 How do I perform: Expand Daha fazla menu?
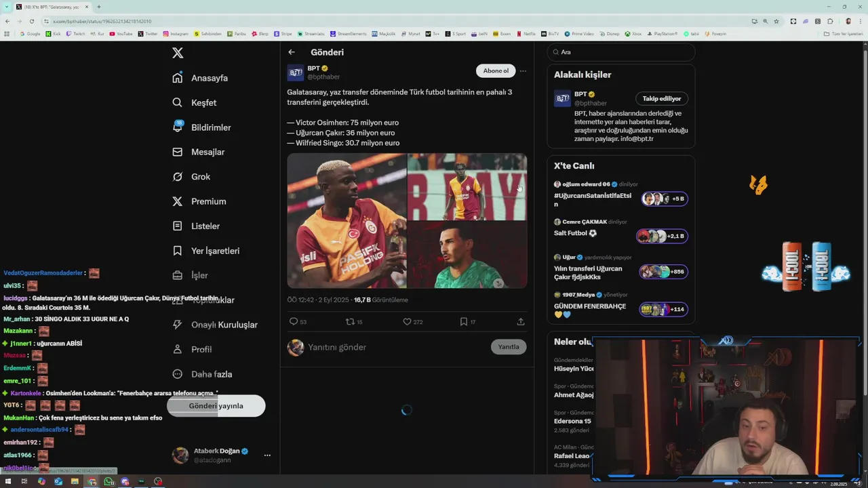(202, 374)
